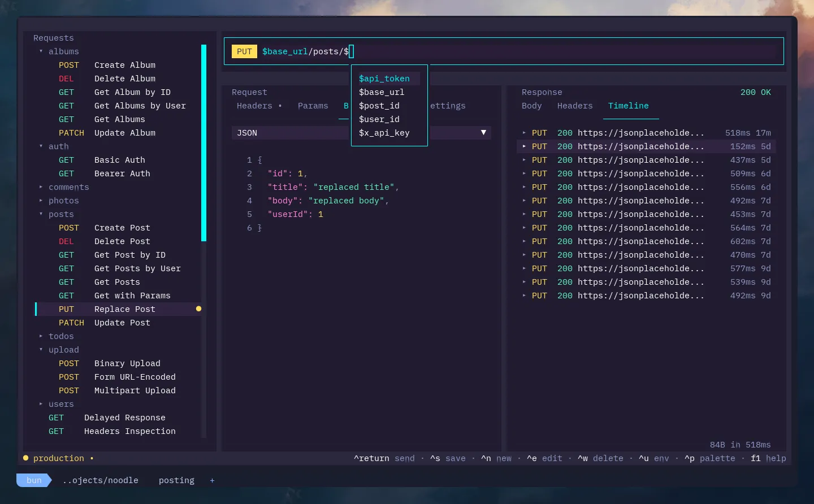Expand the comments folder
Screen dimensions: 814x504
point(41,187)
